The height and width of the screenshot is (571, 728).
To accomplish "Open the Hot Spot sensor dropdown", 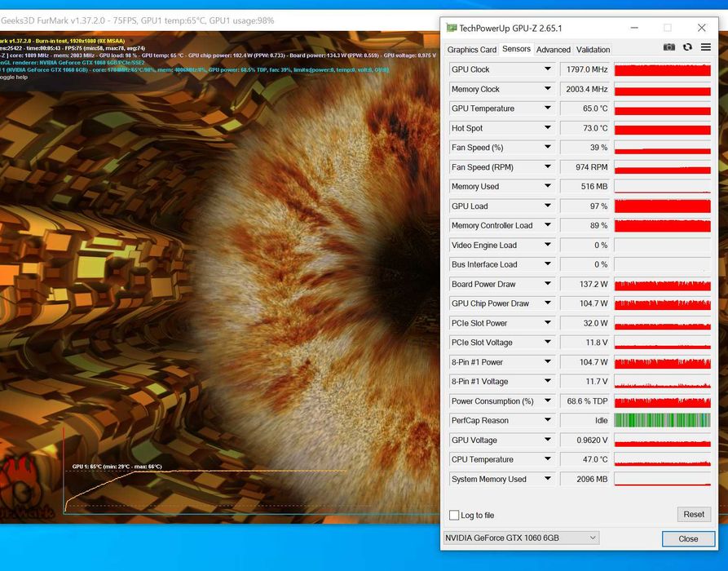I will click(x=548, y=128).
